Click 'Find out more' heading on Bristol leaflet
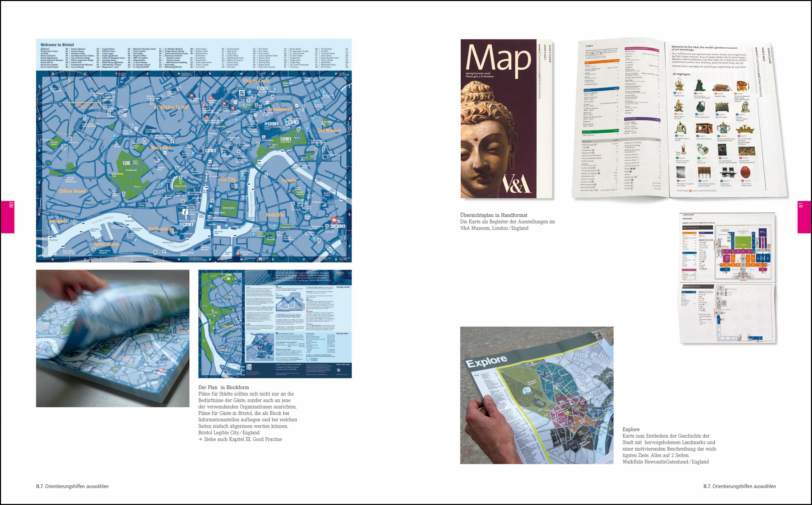Screen dimensions: 812x505 pyautogui.click(x=342, y=333)
